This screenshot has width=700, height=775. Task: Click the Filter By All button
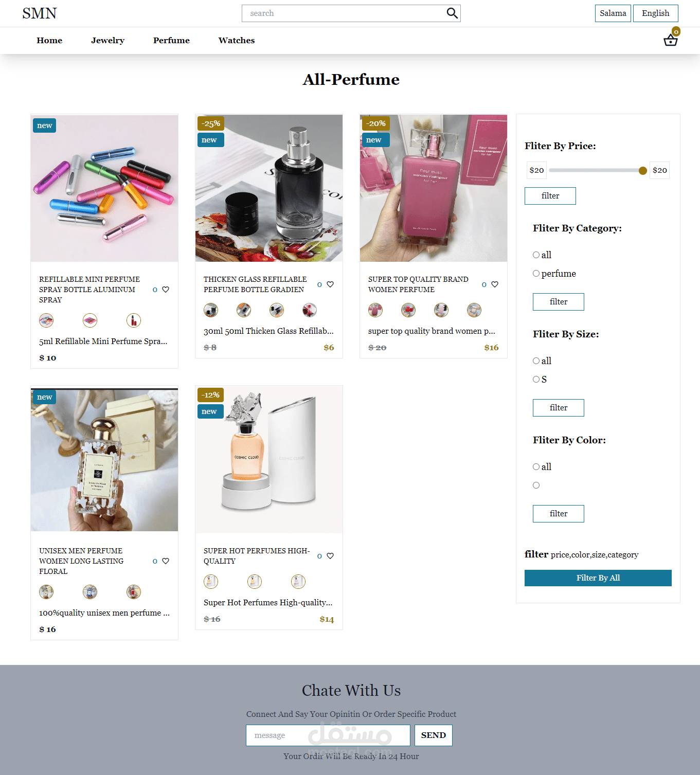pos(598,578)
